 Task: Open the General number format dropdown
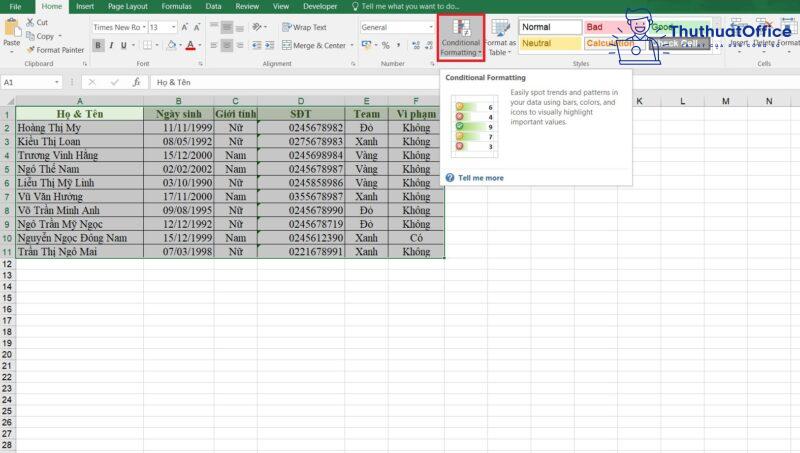click(x=431, y=27)
